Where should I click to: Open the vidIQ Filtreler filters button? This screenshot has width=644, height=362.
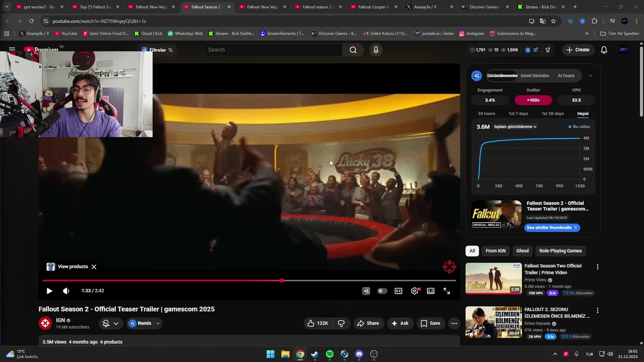(x=157, y=50)
